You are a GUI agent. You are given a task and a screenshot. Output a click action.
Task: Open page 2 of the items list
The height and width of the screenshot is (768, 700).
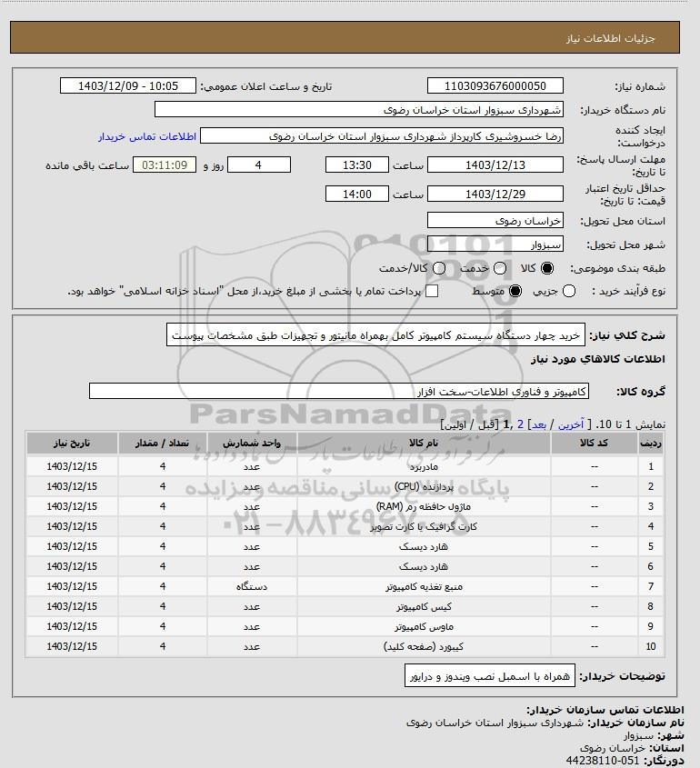pyautogui.click(x=520, y=424)
